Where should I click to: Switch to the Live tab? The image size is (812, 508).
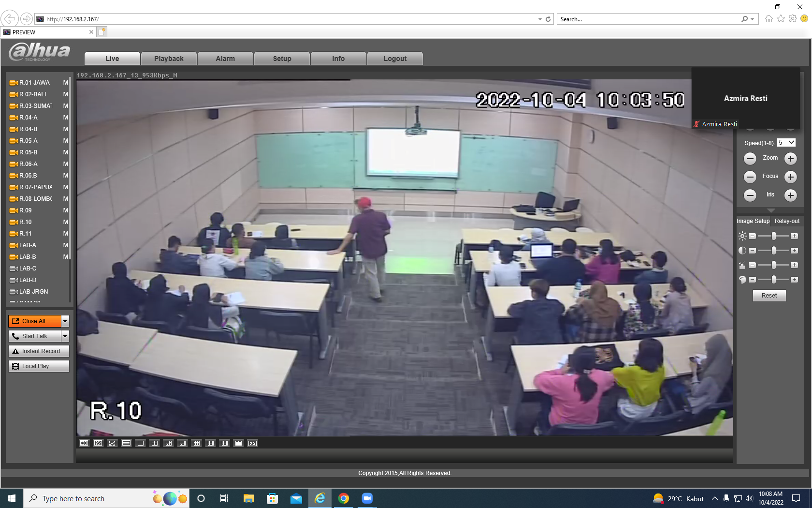coord(112,59)
